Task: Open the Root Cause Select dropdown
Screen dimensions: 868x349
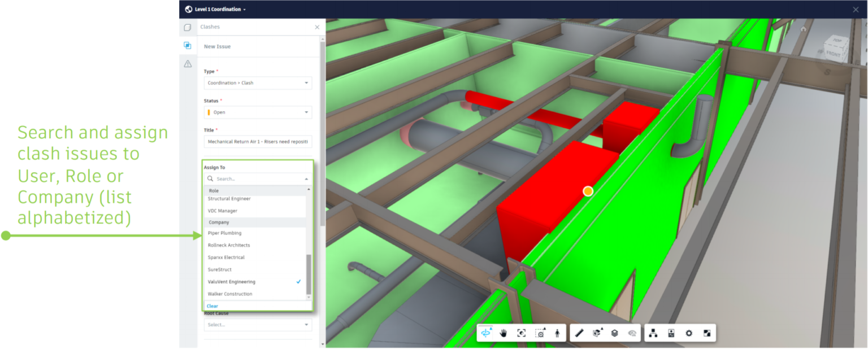Action: pos(258,324)
